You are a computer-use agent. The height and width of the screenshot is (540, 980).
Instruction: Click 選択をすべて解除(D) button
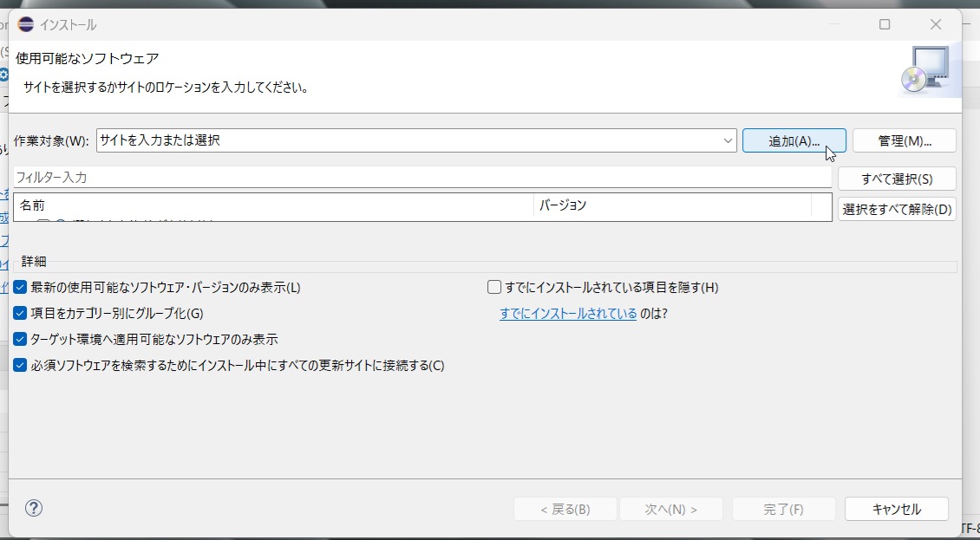897,209
